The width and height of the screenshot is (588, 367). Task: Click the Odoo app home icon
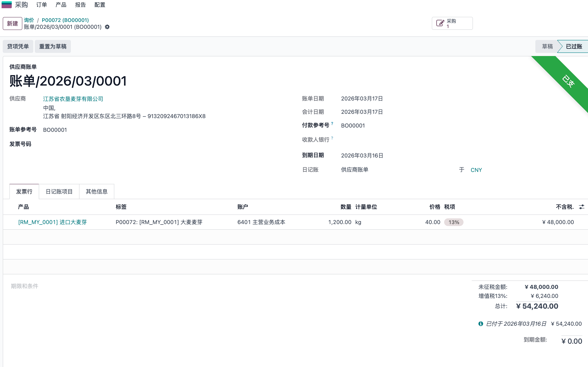(6, 5)
